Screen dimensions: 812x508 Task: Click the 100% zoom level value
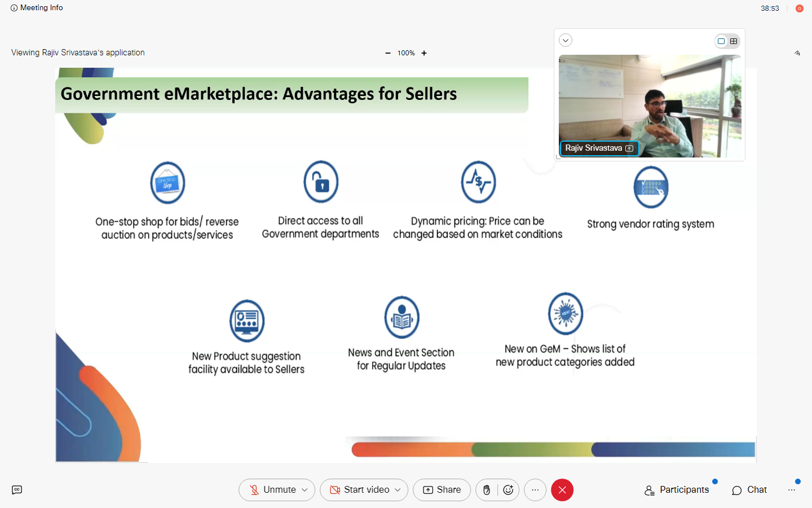pos(406,53)
